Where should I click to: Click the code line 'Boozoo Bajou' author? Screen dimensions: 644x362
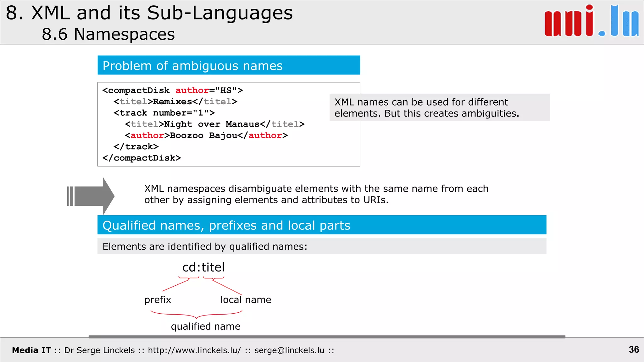click(x=206, y=135)
